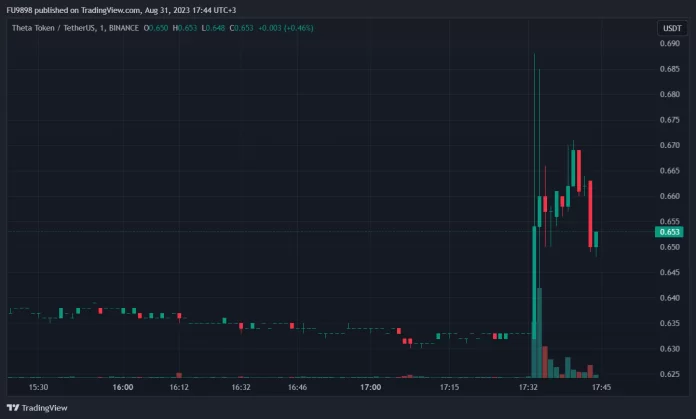This screenshot has height=419, width=696.
Task: Click the TradingView logo icon
Action: (13, 408)
